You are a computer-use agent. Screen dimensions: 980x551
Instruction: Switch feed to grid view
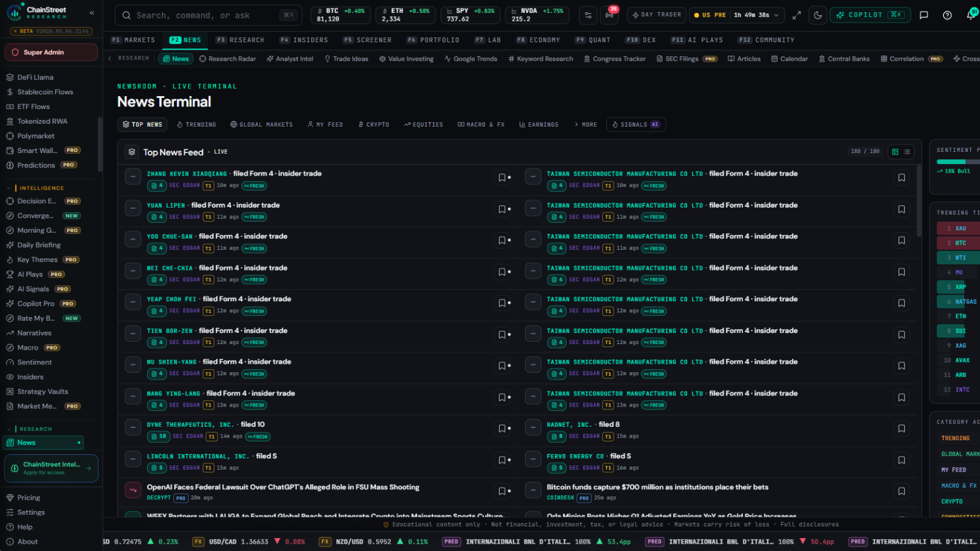pos(895,152)
